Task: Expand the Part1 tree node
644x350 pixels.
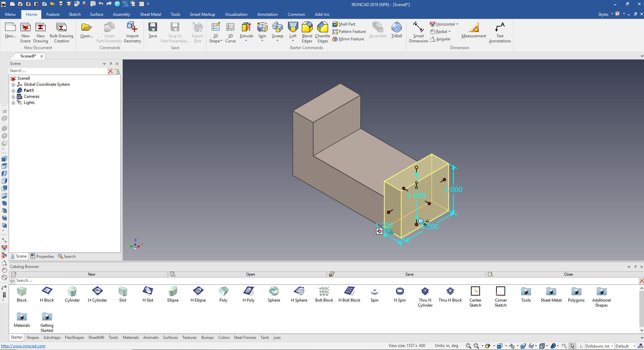Action: [x=13, y=91]
